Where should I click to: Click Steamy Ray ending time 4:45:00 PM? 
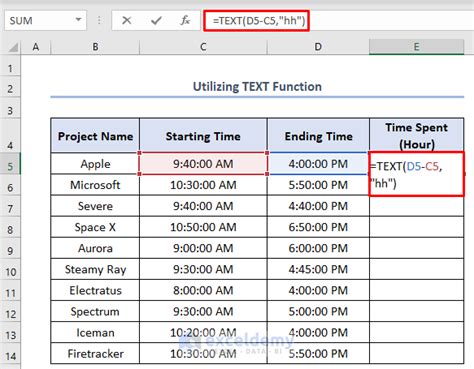click(318, 269)
